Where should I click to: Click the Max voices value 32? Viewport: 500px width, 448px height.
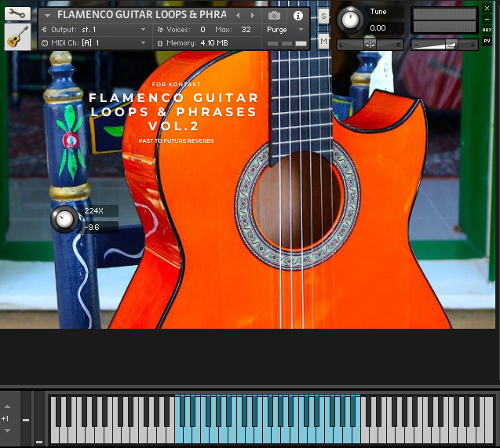point(246,30)
